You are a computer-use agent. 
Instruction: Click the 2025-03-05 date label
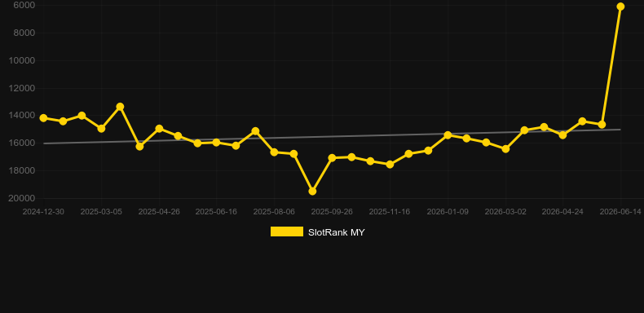tap(101, 212)
